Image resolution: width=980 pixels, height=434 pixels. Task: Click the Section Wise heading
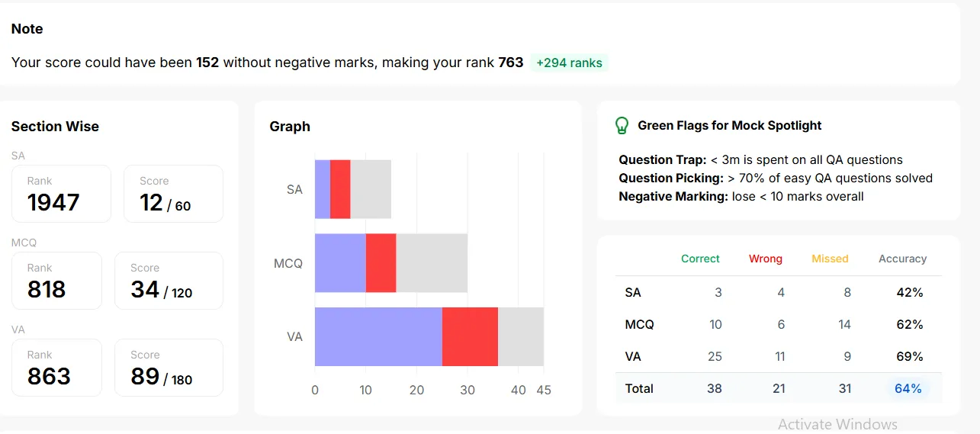[x=55, y=127]
